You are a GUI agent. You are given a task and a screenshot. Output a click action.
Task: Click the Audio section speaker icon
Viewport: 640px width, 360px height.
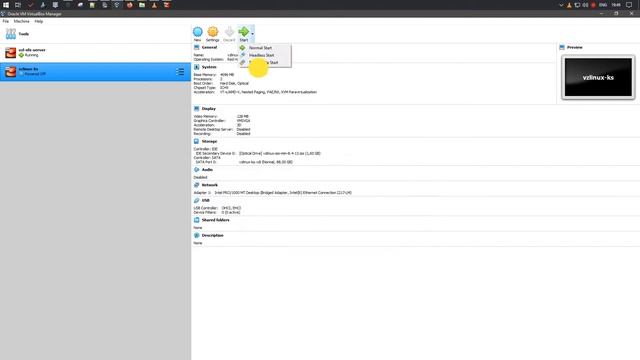pos(196,169)
